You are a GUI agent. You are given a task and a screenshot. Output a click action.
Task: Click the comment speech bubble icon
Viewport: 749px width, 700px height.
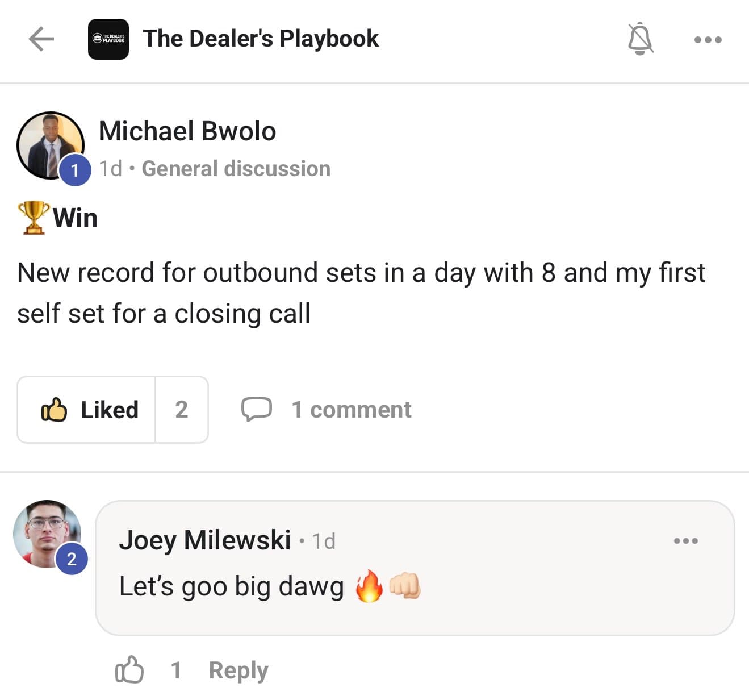256,409
